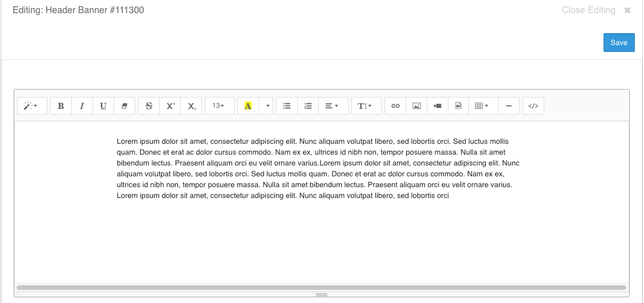Switch to code view
This screenshot has width=644, height=303.
533,106
